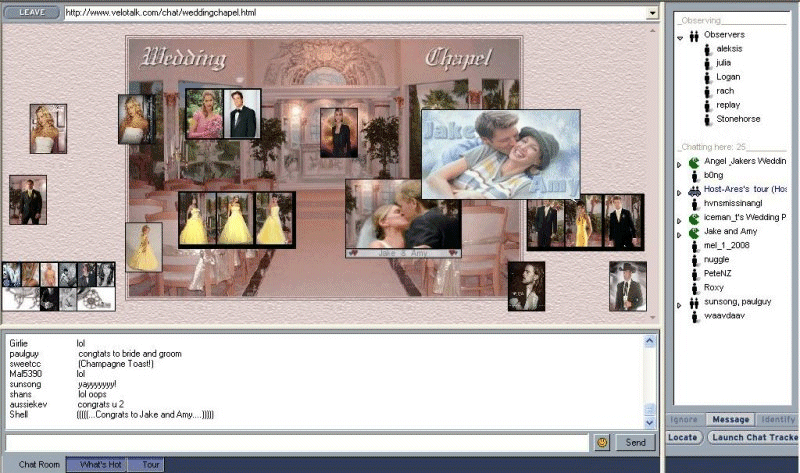
Task: Click Angel Jakers Wedding green avatar icon
Action: click(694, 161)
